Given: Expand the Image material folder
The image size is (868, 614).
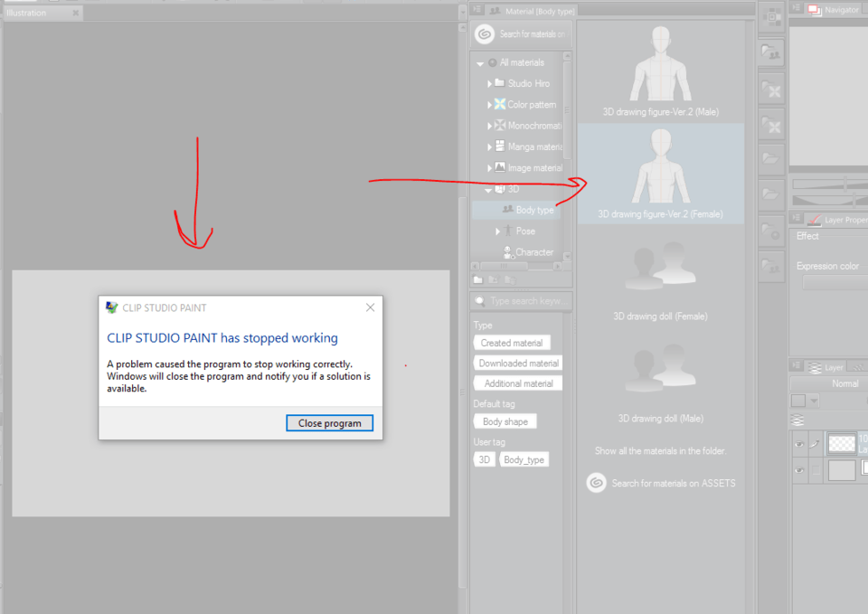Looking at the screenshot, I should pyautogui.click(x=489, y=168).
